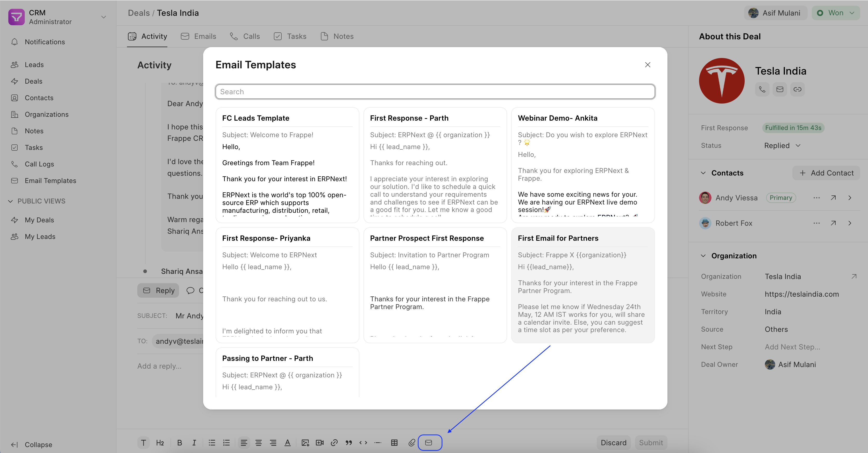The height and width of the screenshot is (453, 868).
Task: Insert a bullet list
Action: tap(212, 443)
